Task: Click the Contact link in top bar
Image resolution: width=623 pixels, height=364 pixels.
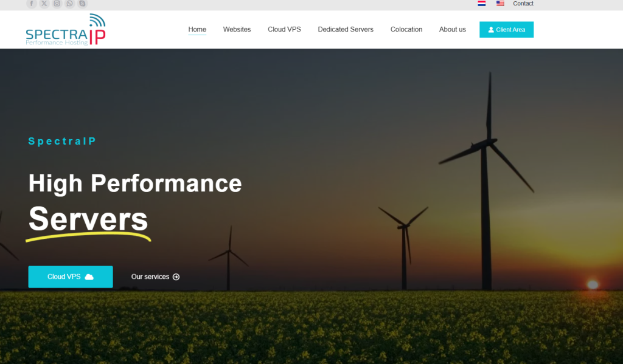Action: click(523, 4)
